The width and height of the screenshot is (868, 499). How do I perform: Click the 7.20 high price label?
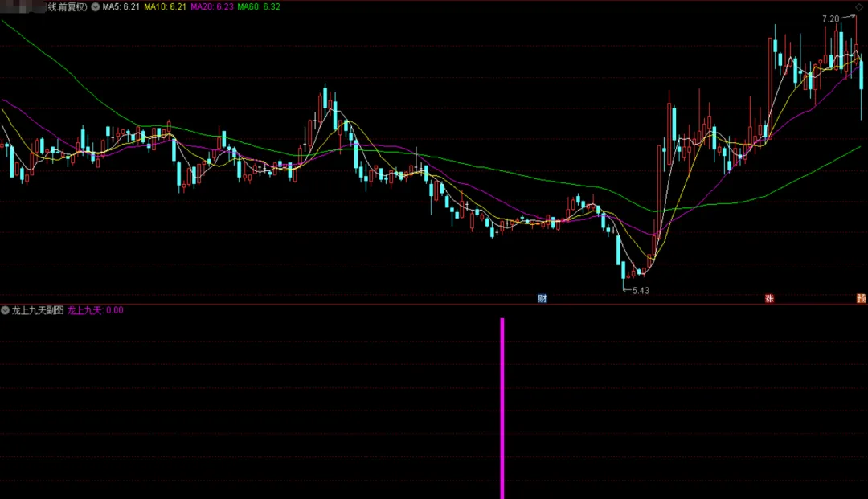pos(830,18)
